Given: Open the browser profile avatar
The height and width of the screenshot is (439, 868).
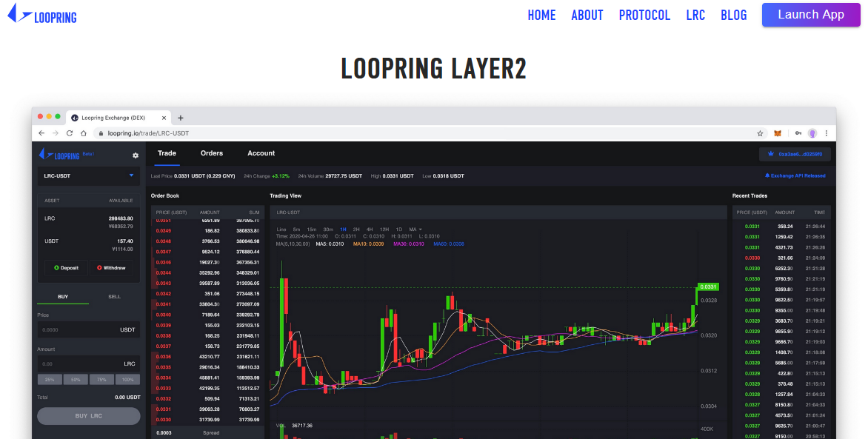Looking at the screenshot, I should (x=812, y=133).
